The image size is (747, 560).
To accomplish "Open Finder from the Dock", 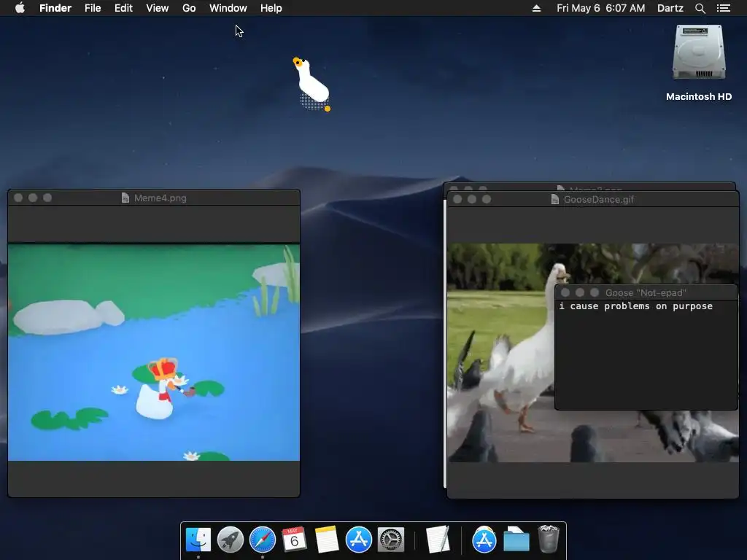I will [x=198, y=540].
